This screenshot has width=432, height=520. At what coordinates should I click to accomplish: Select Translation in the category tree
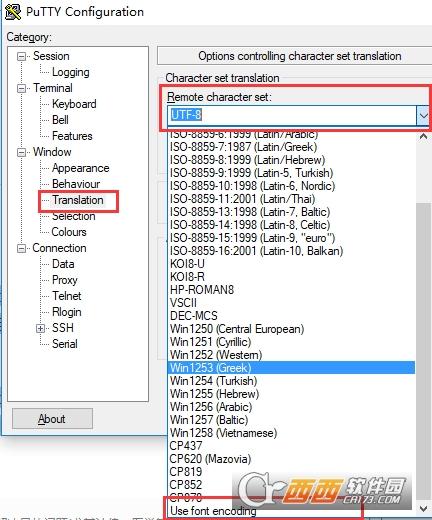coord(78,200)
